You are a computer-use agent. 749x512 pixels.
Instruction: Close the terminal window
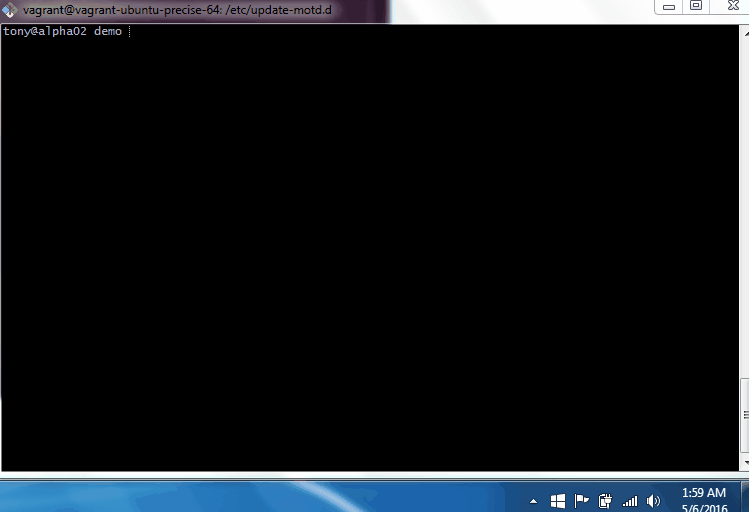733,6
